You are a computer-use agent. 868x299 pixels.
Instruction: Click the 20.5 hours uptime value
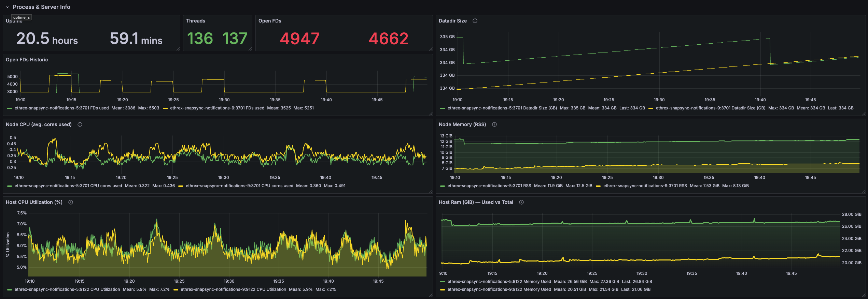coord(47,39)
